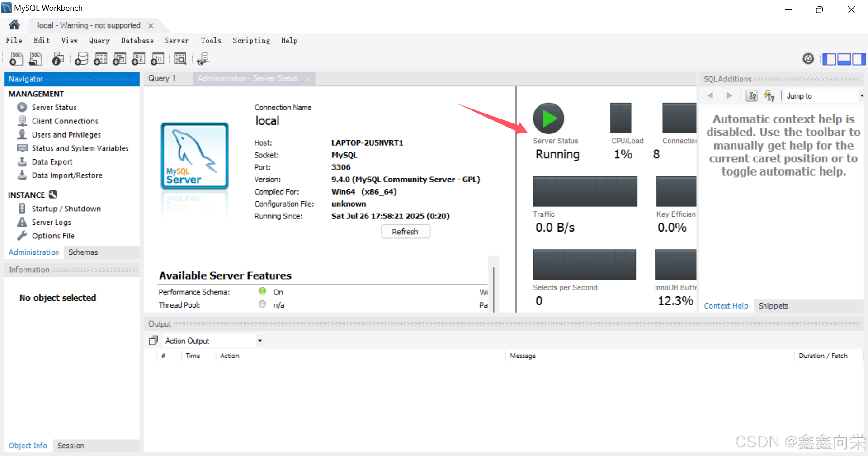Open the Tools menu
Screen dimensions: 868x456
(x=211, y=40)
